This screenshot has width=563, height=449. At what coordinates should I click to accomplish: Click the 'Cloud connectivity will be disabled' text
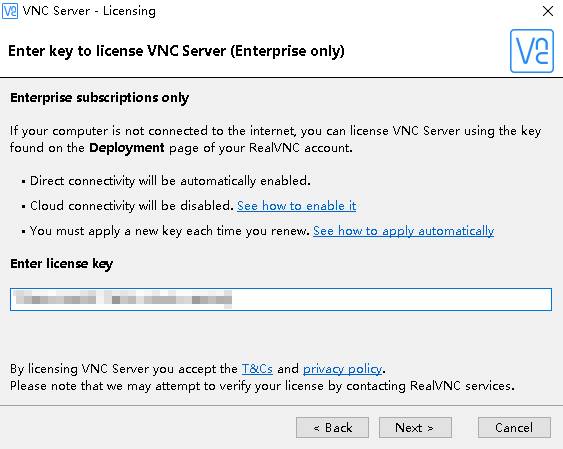coord(132,206)
